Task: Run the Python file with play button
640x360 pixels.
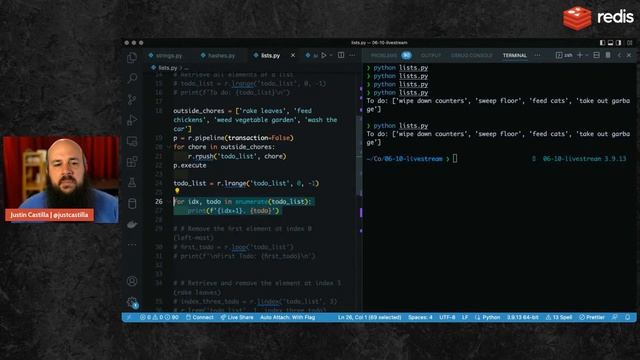Action: point(324,55)
